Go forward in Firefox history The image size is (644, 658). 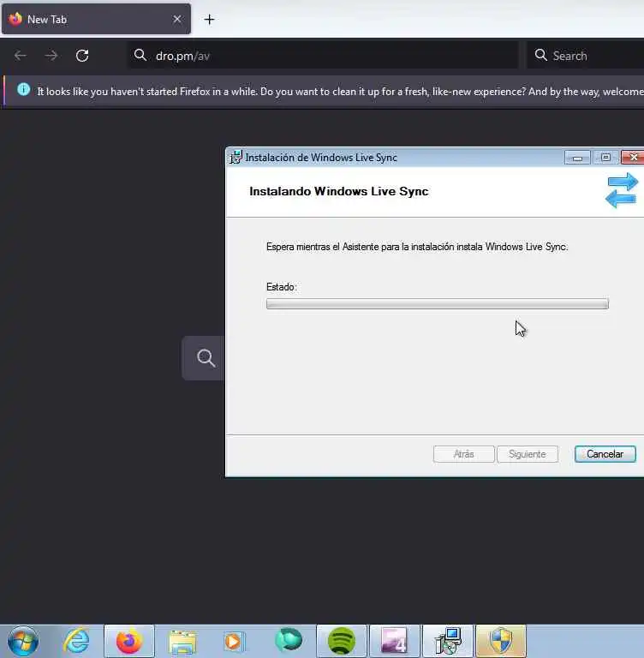[51, 56]
